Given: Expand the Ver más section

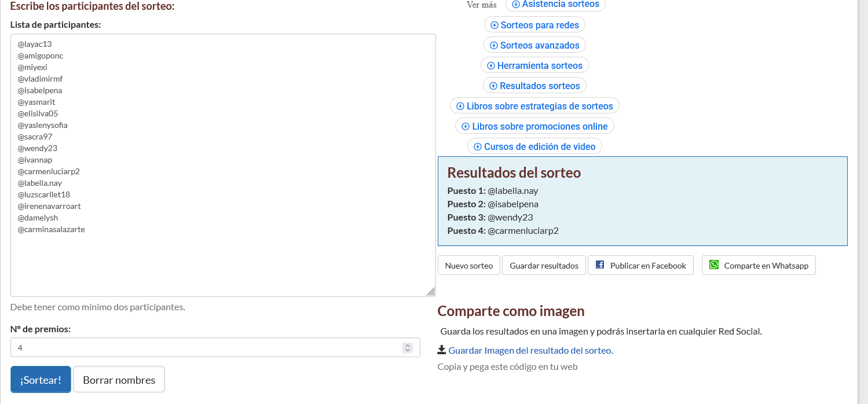Looking at the screenshot, I should pyautogui.click(x=481, y=5).
